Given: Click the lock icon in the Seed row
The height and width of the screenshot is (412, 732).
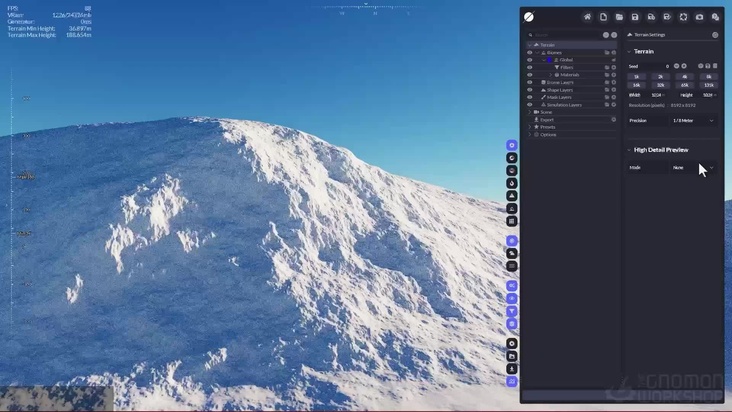Looking at the screenshot, I should pyautogui.click(x=708, y=66).
